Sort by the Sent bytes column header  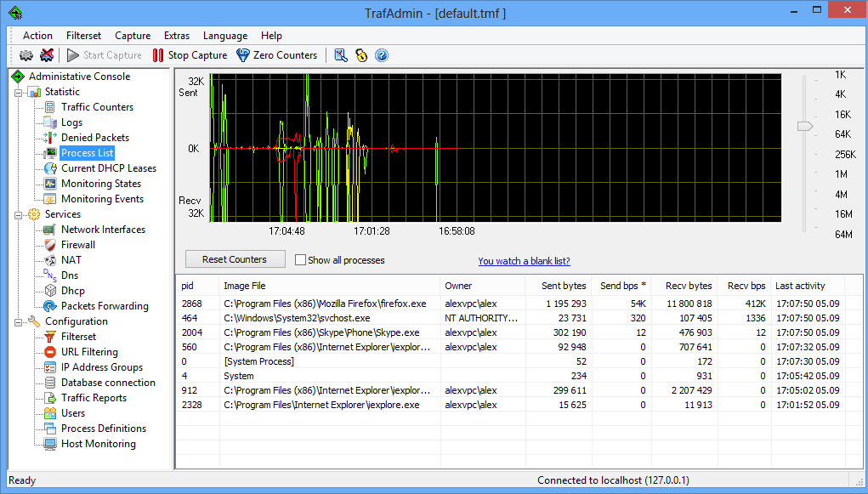pos(558,286)
